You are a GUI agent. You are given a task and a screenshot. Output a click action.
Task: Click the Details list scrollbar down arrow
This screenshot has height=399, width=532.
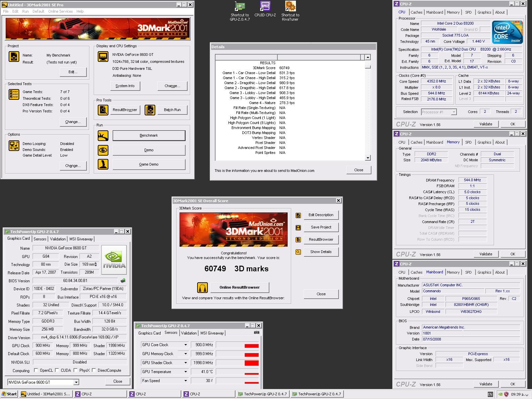pyautogui.click(x=368, y=158)
